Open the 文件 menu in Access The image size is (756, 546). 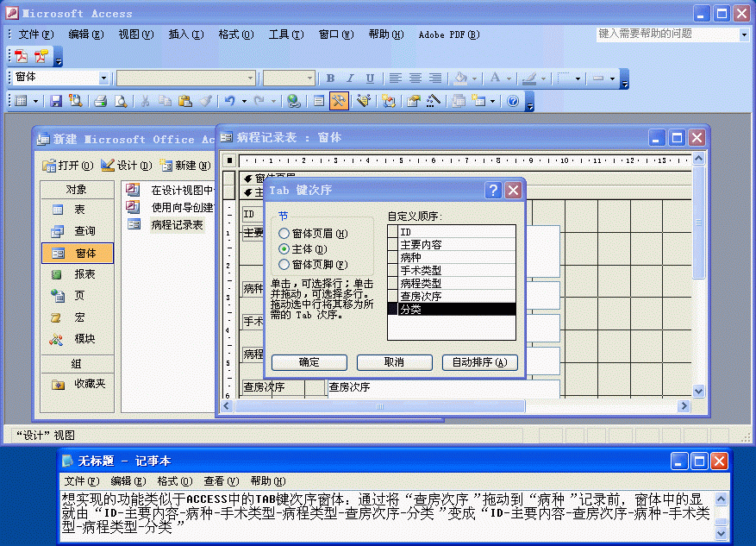click(x=35, y=35)
